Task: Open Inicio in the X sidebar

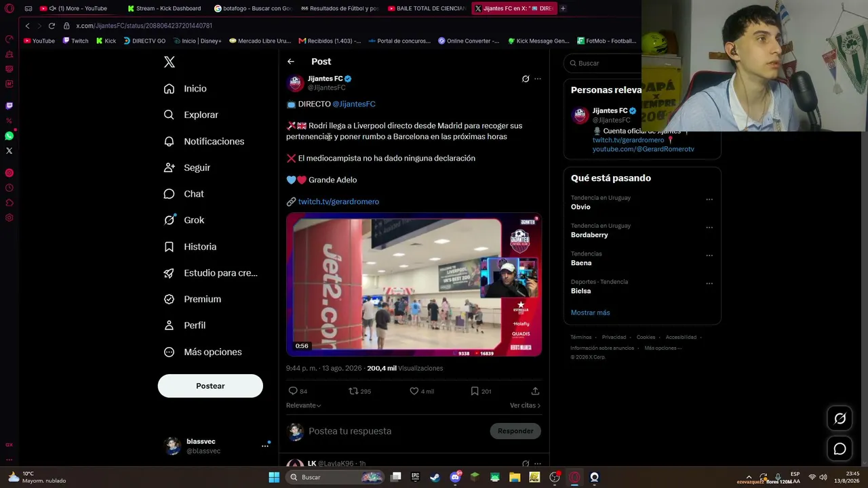Action: [185, 89]
